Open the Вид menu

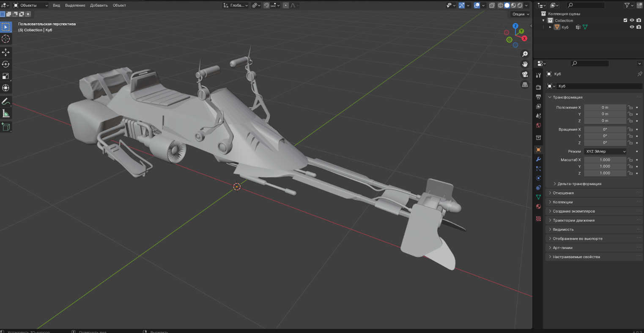coord(56,5)
